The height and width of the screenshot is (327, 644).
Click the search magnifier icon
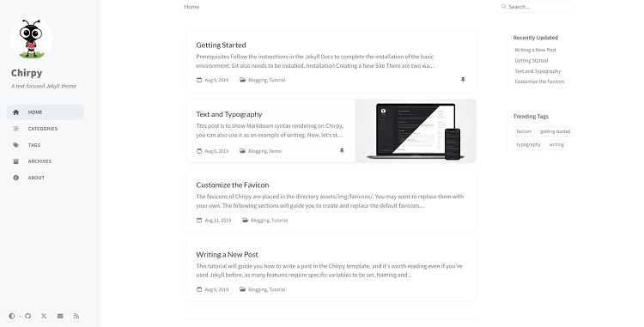pos(503,7)
